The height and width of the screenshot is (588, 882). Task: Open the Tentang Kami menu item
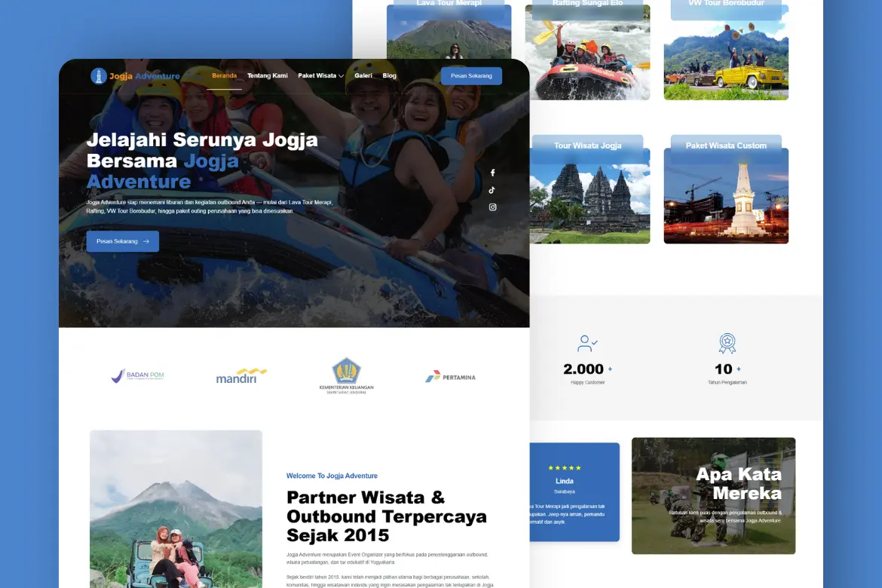pos(268,76)
